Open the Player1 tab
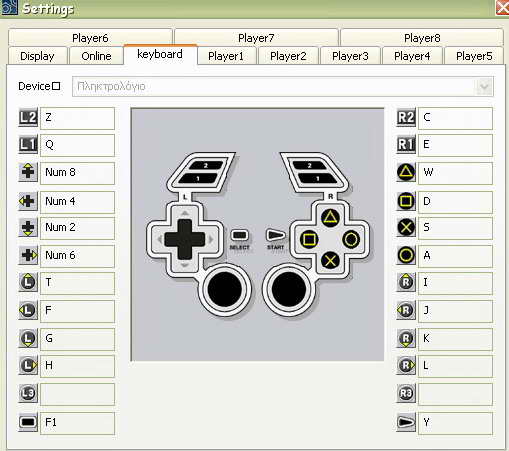509x451 pixels. coord(226,56)
